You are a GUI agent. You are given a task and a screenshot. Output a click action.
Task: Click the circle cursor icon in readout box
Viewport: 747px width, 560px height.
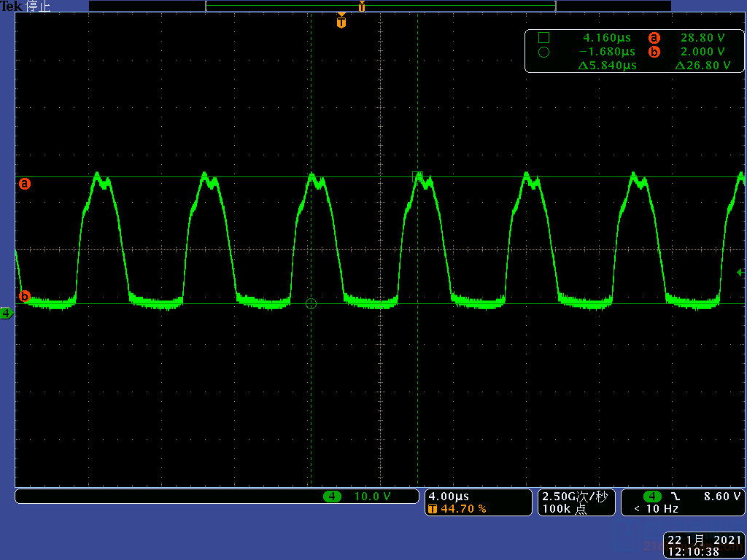tap(543, 52)
